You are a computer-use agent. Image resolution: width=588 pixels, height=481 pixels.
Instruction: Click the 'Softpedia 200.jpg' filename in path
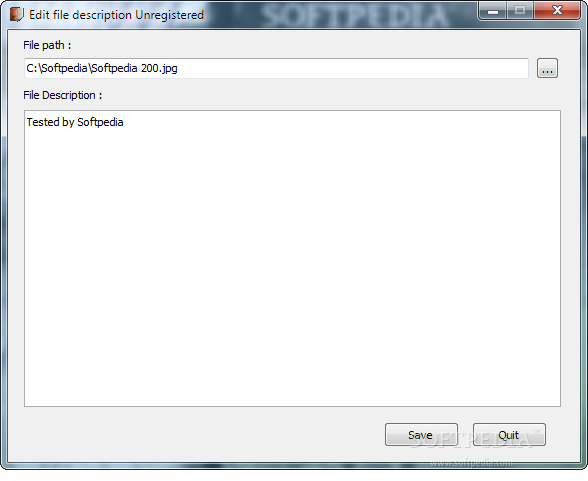point(134,68)
